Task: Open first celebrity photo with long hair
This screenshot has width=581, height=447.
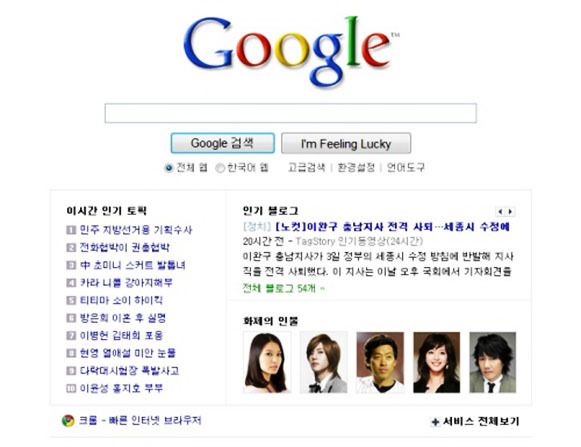Action: 267,362
